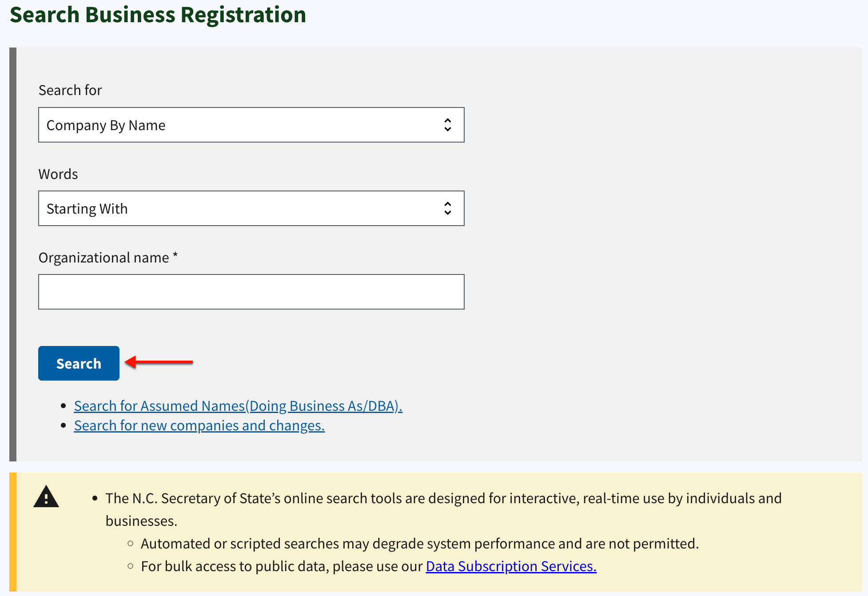868x596 pixels.
Task: Click the automated searches not permitted text
Action: (x=420, y=544)
